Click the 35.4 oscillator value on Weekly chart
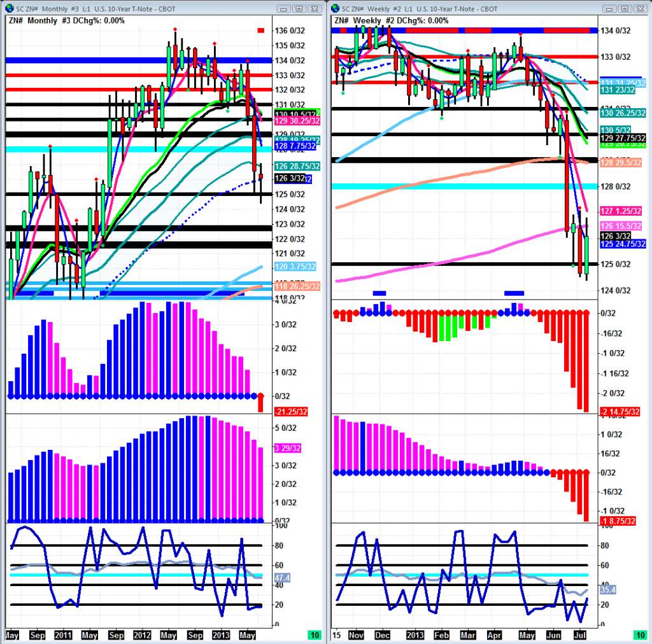 [609, 590]
